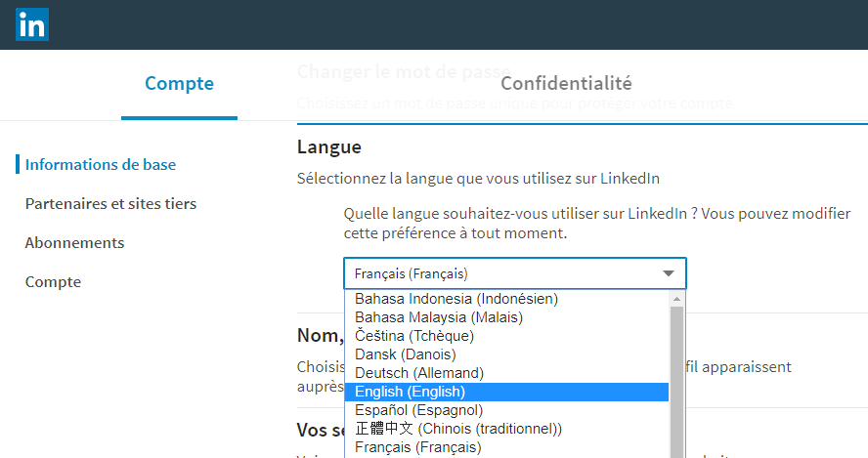The width and height of the screenshot is (868, 458).
Task: Choose Bahasa Indonesia (Indonésien) from list
Action: coord(456,299)
